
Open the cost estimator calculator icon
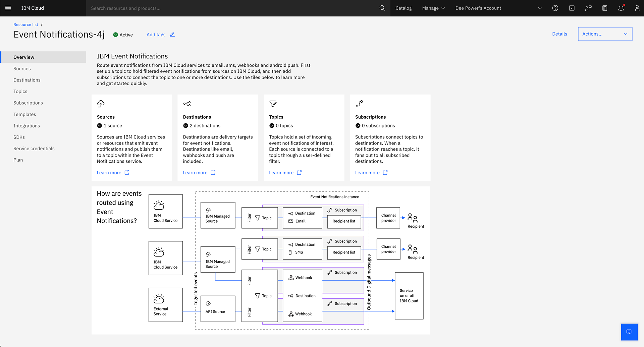coord(604,8)
